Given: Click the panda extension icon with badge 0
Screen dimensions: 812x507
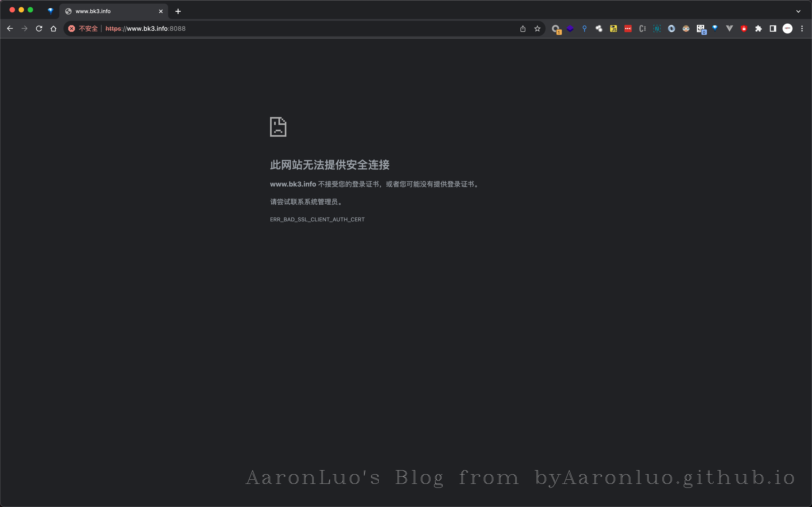Looking at the screenshot, I should pos(701,29).
